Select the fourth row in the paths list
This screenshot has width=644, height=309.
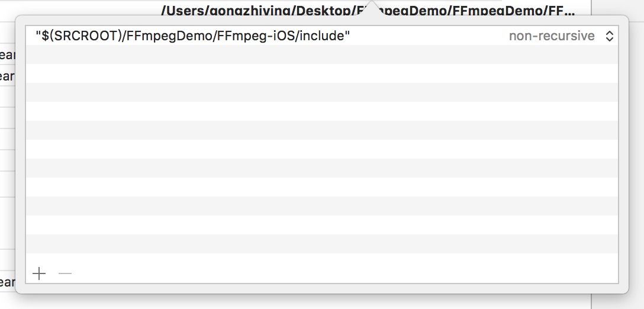pyautogui.click(x=322, y=92)
